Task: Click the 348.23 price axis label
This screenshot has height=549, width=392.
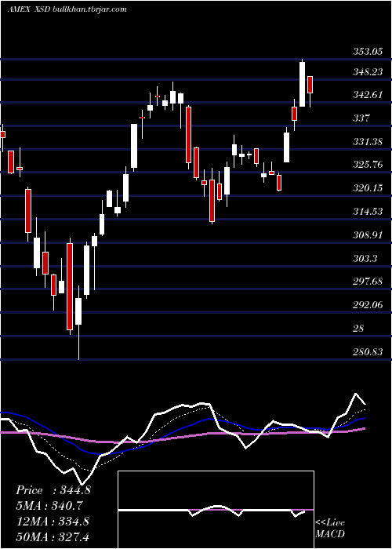Action: [367, 72]
